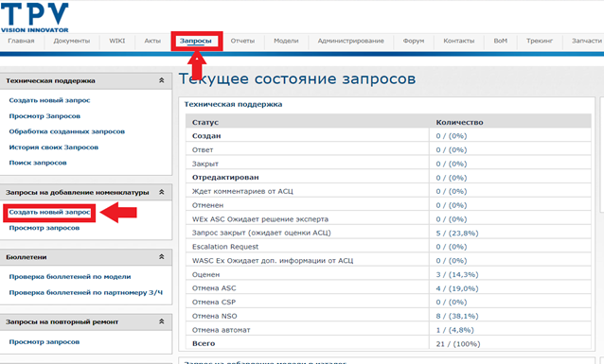Click the Escalation Request status label

pos(225,247)
